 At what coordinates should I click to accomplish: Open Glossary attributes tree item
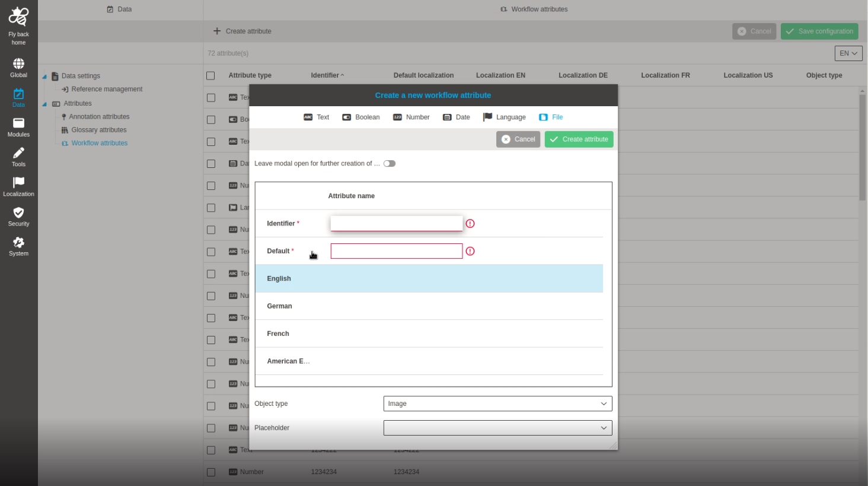(99, 130)
